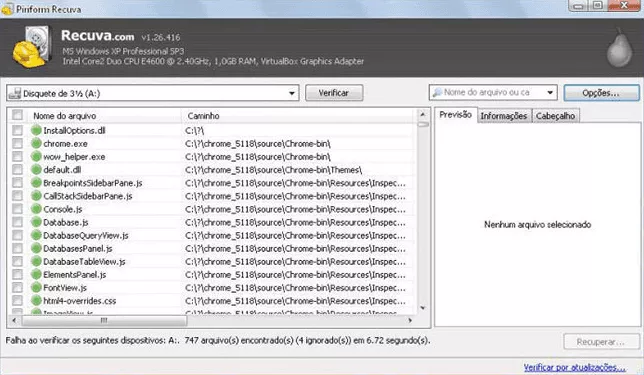Click the vertical scrollbar thumb of file list
Screen dimensions: 644x375
423,124
